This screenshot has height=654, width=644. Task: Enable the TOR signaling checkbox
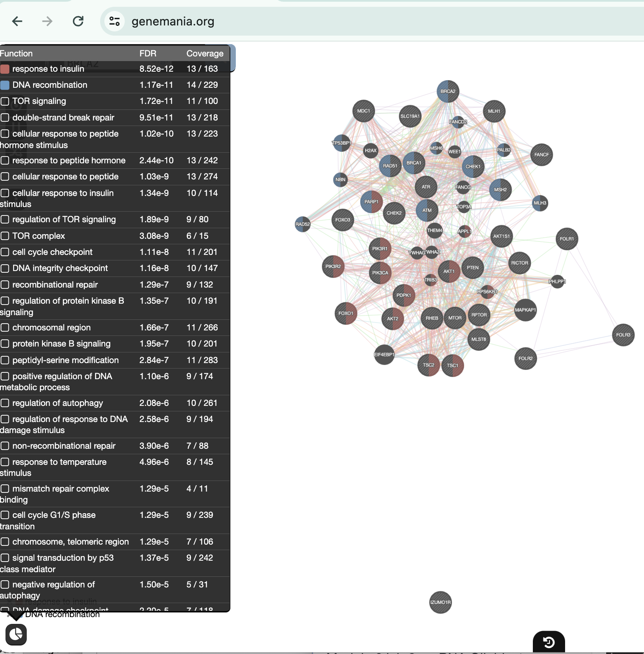point(5,101)
